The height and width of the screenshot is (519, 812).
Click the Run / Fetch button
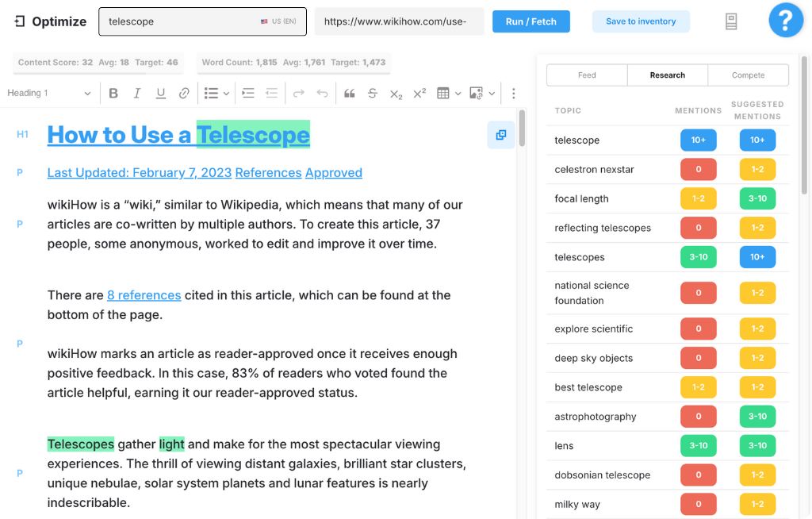(x=530, y=21)
